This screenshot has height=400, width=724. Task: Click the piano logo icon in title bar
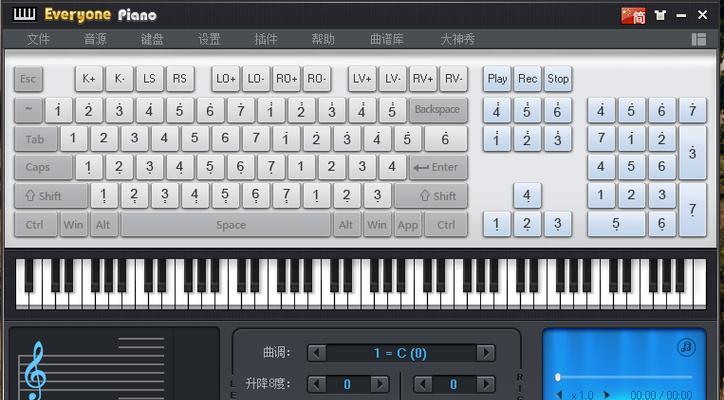coord(24,14)
